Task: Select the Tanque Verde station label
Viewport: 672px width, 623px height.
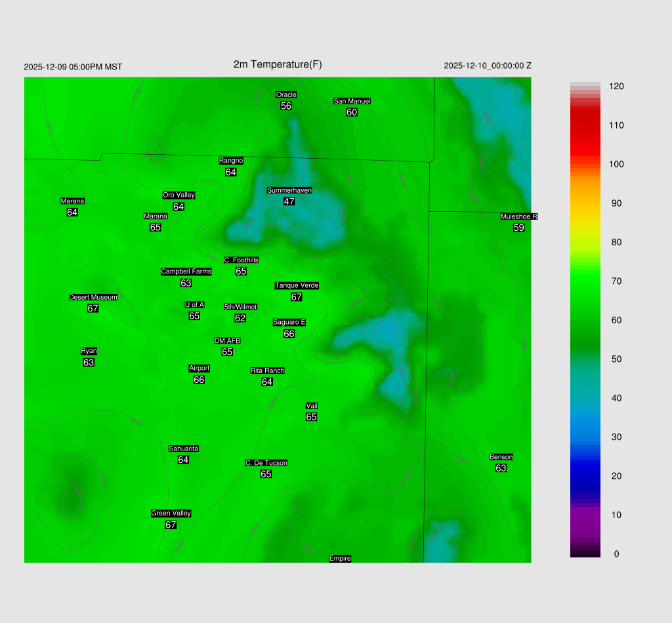Action: pyautogui.click(x=297, y=285)
